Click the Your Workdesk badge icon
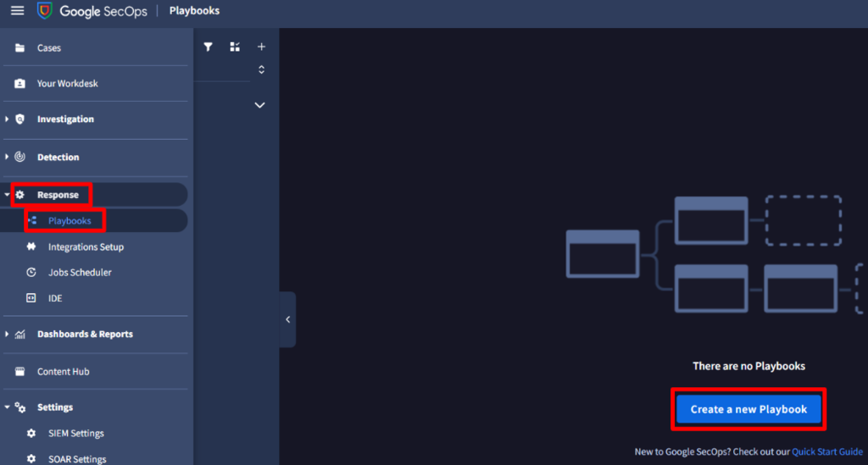 coord(20,84)
